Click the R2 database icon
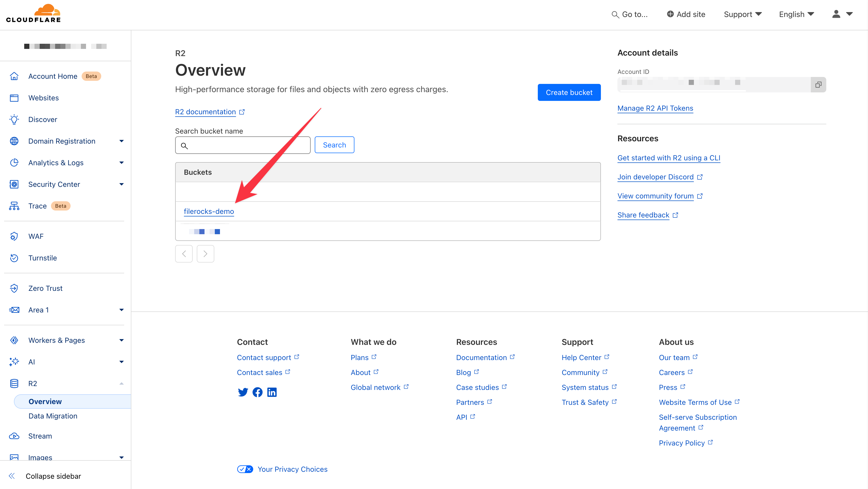 point(14,383)
